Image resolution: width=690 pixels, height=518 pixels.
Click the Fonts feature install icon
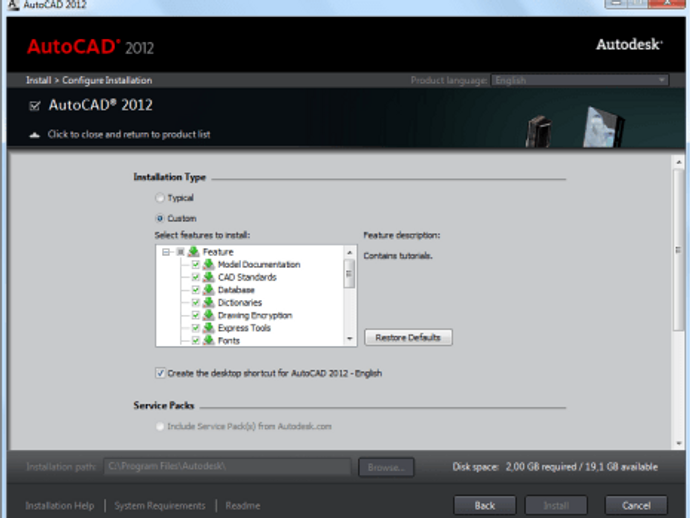tap(209, 341)
